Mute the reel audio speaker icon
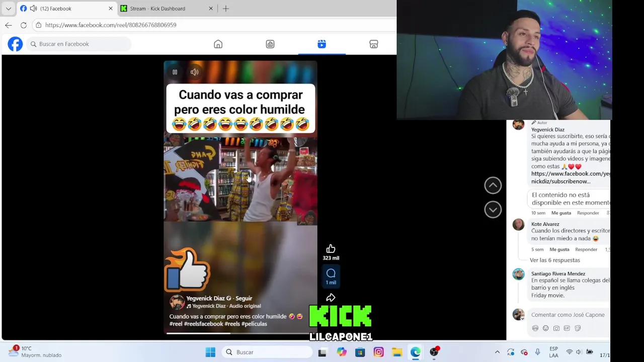The image size is (644, 362). (x=194, y=72)
